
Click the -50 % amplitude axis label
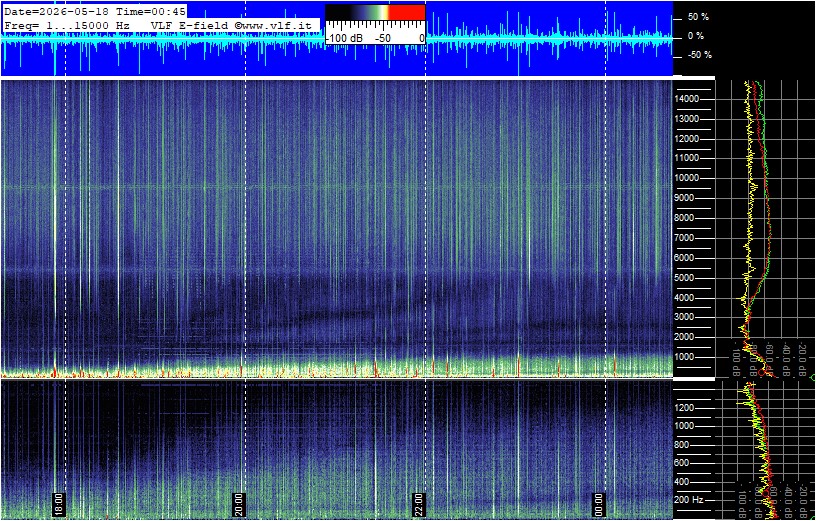click(x=699, y=55)
